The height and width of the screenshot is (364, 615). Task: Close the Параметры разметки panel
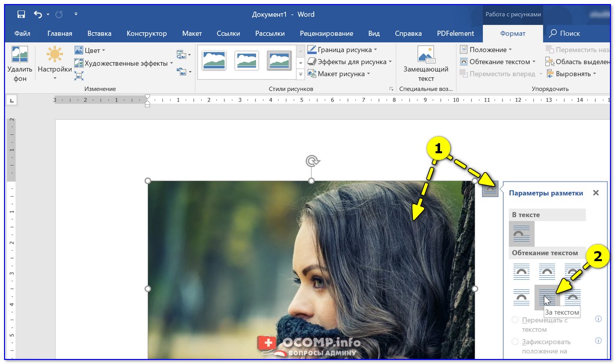[x=596, y=193]
